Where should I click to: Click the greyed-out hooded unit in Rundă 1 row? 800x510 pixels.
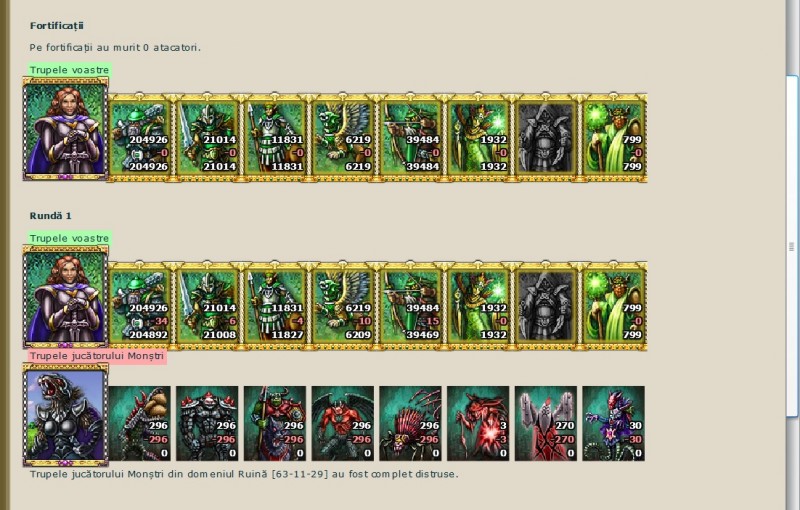click(545, 306)
